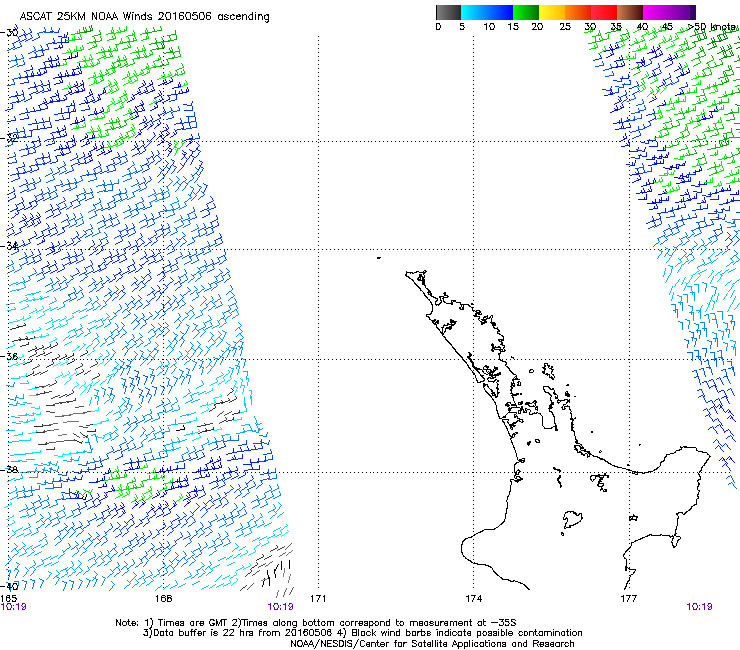
Task: Click the longitude label '177'
Action: tap(628, 599)
